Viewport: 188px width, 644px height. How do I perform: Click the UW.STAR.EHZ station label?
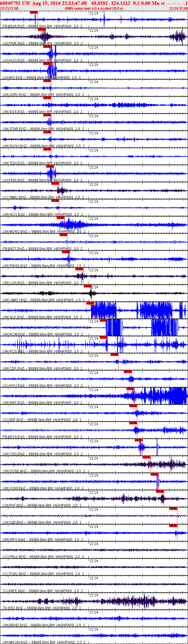click(43, 129)
